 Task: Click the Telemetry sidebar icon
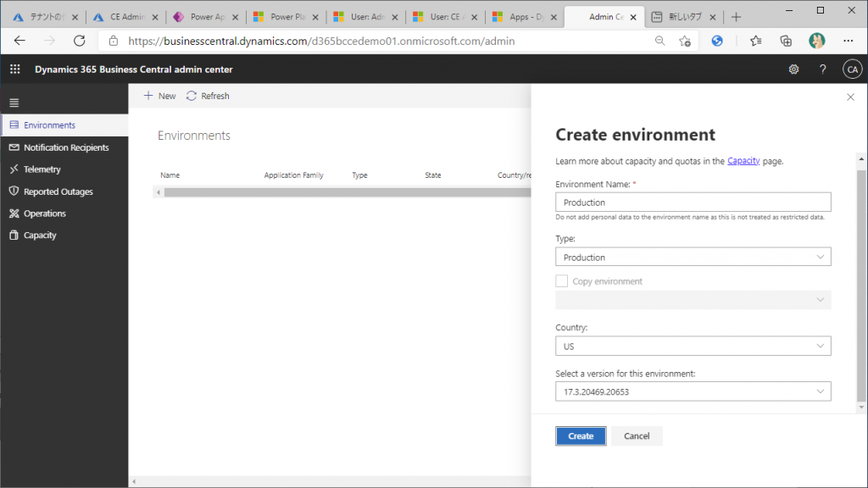pos(14,169)
